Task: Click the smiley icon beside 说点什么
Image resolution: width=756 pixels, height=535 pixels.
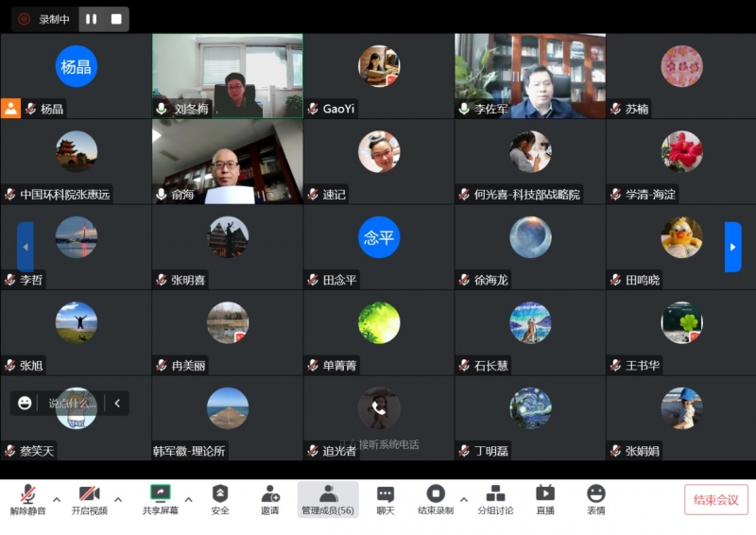Action: click(26, 403)
